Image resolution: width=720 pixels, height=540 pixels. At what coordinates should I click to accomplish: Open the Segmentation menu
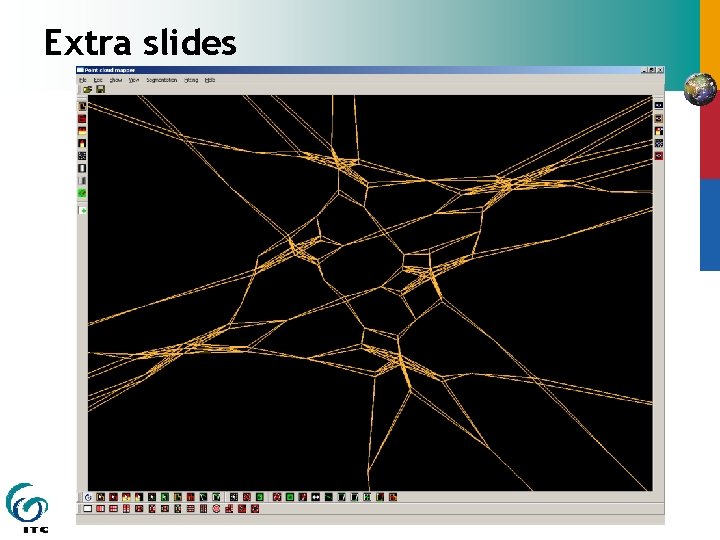coord(162,80)
